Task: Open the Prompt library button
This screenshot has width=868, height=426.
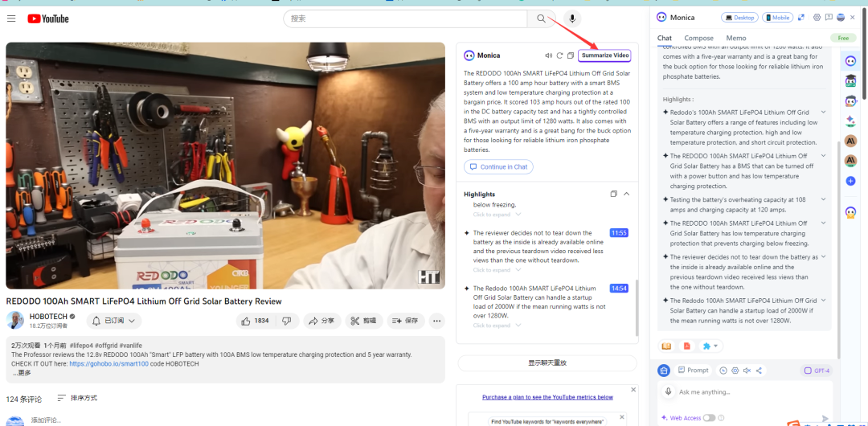Action: [693, 370]
